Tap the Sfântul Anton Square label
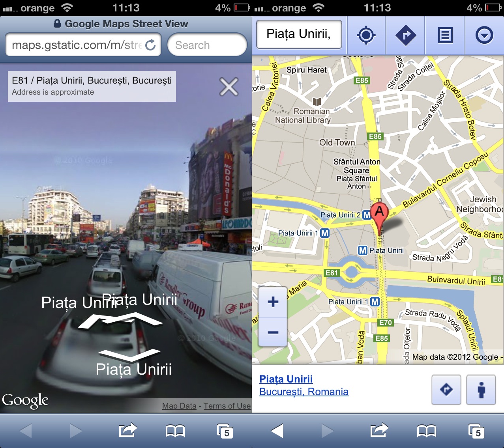The width and height of the screenshot is (504, 448). tap(357, 166)
